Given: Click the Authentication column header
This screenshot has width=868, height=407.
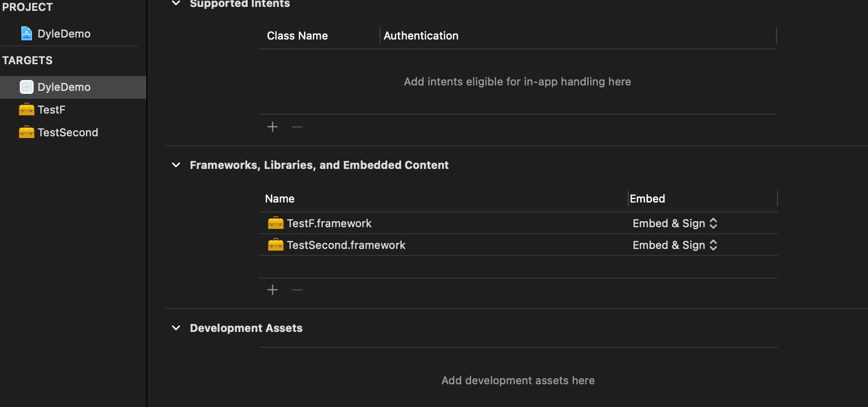Looking at the screenshot, I should 421,36.
